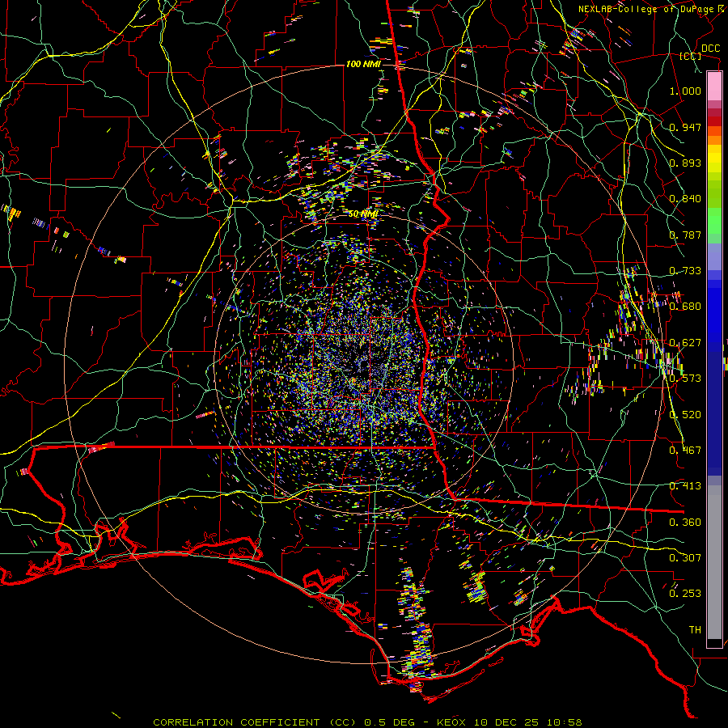Click the 0.840 scale value
This screenshot has height=728, width=728.
pyautogui.click(x=685, y=199)
